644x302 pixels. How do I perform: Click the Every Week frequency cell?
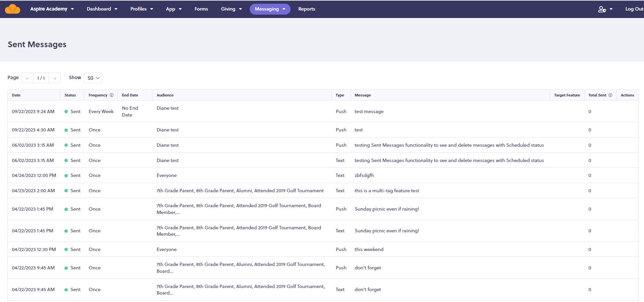click(x=101, y=111)
